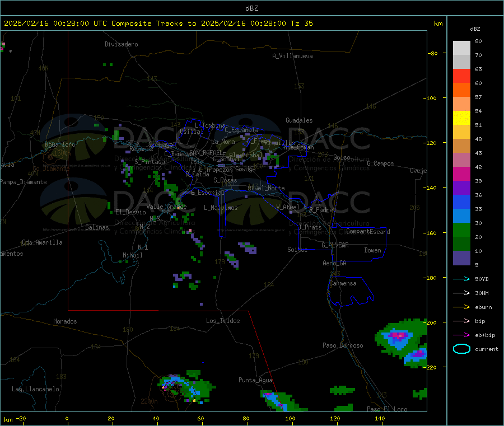
Task: Click the 'Agua_Toro' map label
Action: pyautogui.click(x=60, y=144)
